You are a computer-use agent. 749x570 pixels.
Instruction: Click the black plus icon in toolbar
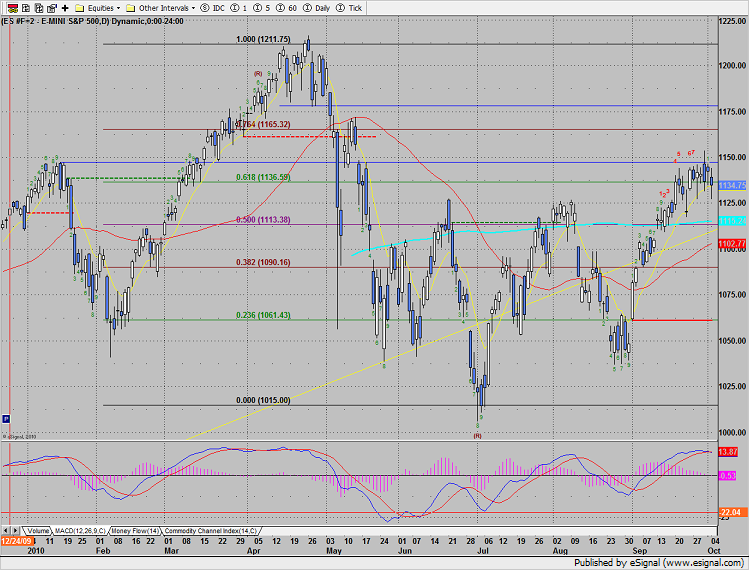tap(65, 8)
